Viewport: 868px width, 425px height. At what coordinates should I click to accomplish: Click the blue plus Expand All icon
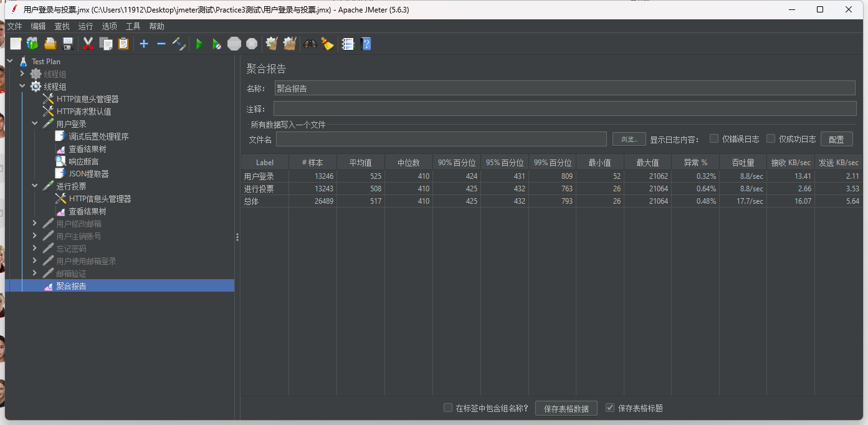click(x=144, y=44)
